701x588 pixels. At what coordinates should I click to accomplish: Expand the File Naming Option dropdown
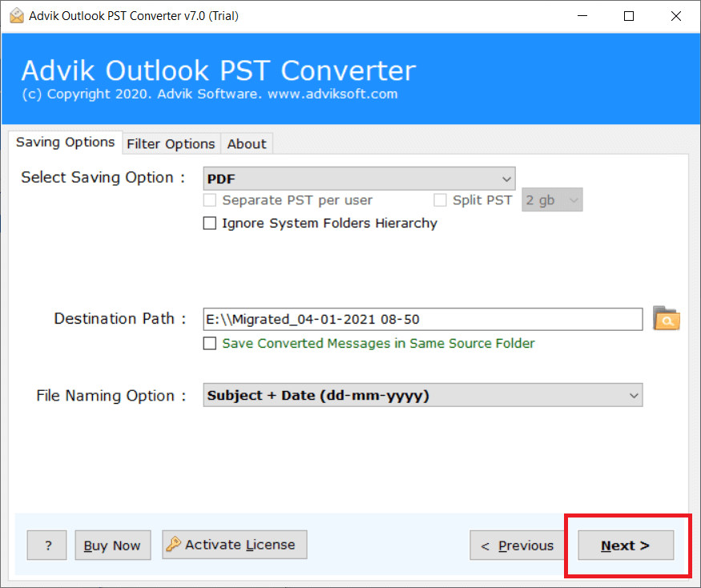pos(422,395)
